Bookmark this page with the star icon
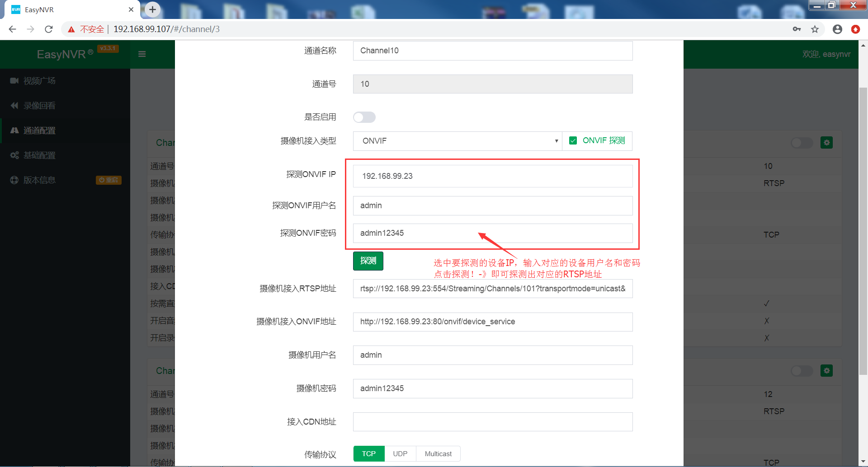 click(x=815, y=29)
